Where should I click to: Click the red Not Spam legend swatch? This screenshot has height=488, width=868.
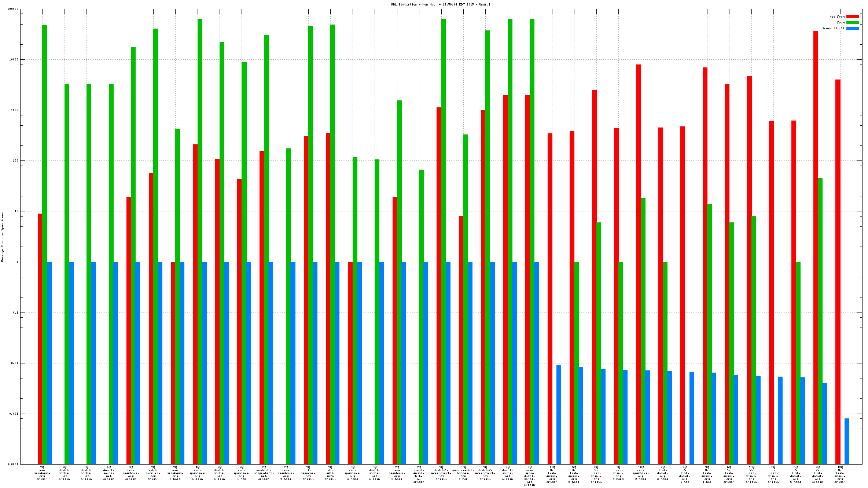pos(852,16)
